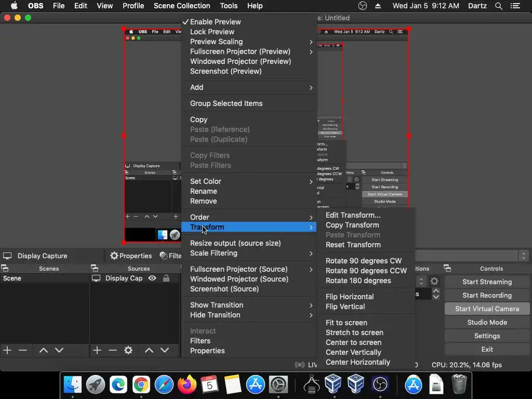Move source down with arrow icon
This screenshot has width=532, height=399.
(165, 350)
